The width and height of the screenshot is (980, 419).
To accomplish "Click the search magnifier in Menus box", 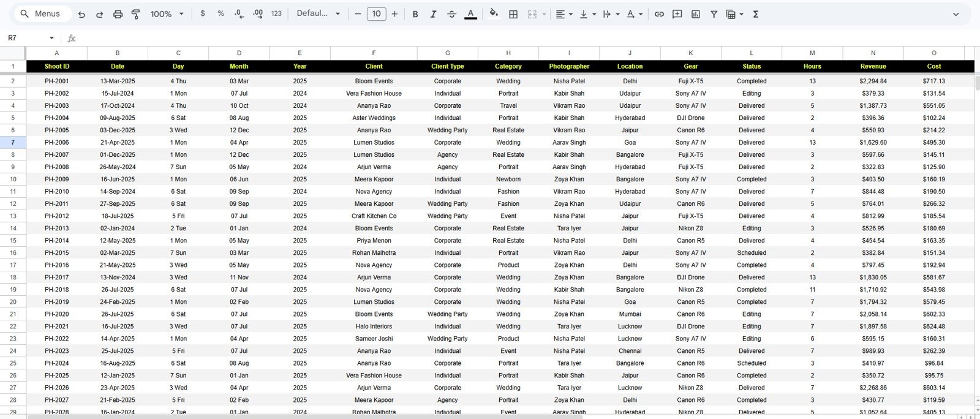I will 24,13.
